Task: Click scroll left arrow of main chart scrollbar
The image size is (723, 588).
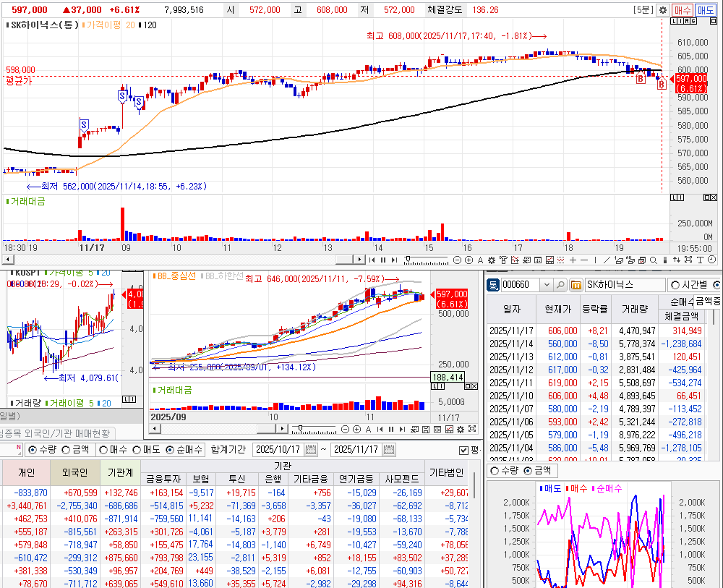Action: pos(7,260)
